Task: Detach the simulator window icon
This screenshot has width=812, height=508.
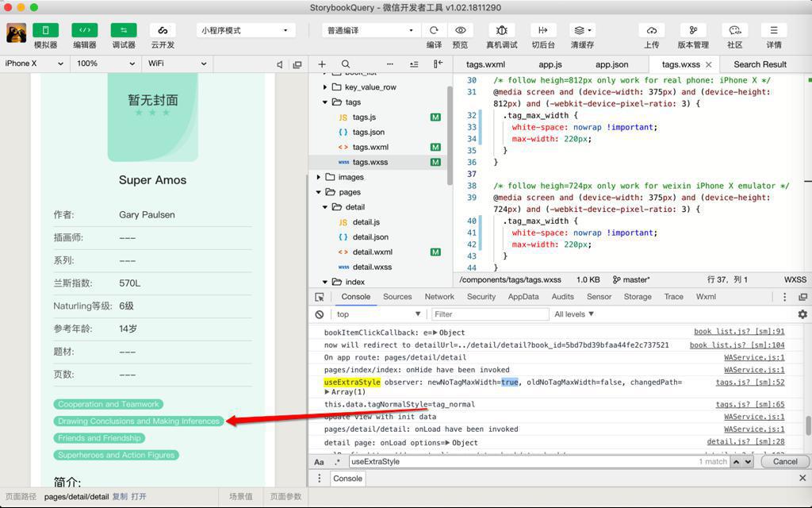Action: tap(297, 64)
